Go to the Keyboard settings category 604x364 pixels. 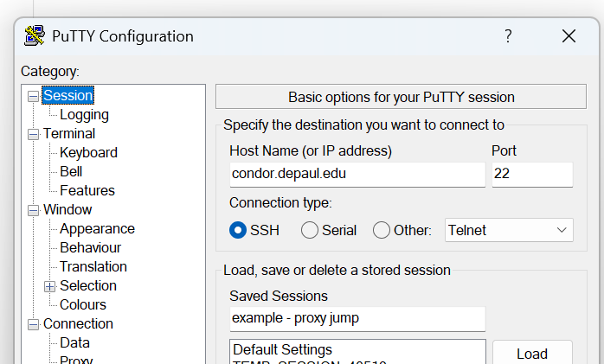(x=88, y=152)
